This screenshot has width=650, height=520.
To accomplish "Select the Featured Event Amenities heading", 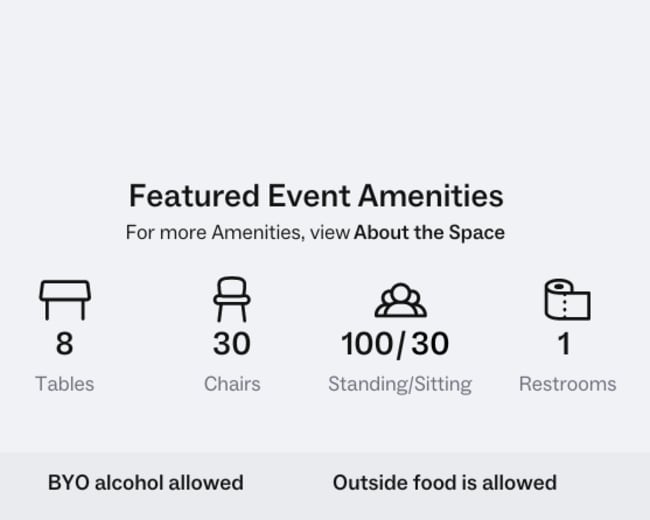I will point(316,196).
